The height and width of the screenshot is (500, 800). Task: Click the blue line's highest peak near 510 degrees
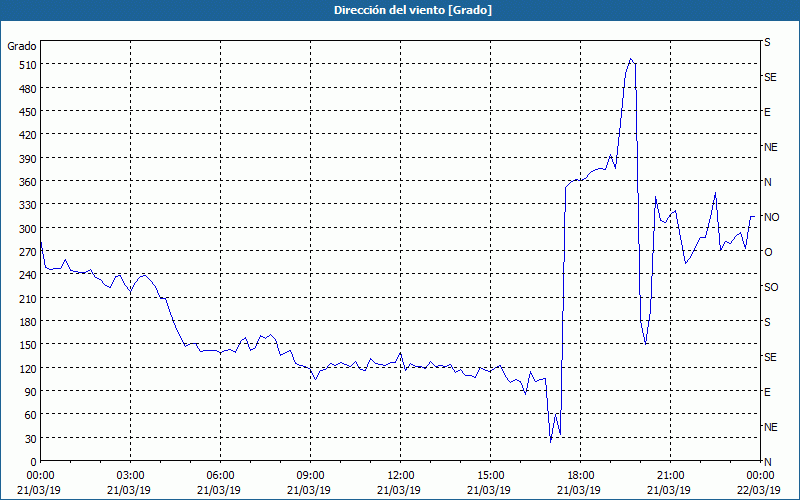[631, 59]
